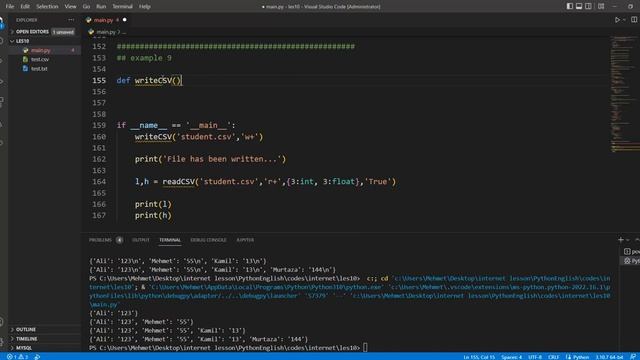Expand the MySQL section

click(x=24, y=348)
